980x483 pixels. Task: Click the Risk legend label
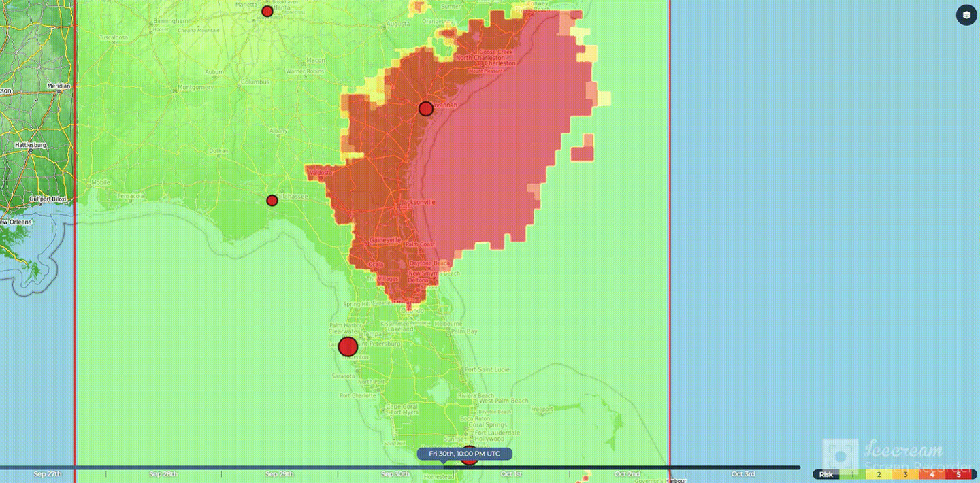pyautogui.click(x=826, y=474)
